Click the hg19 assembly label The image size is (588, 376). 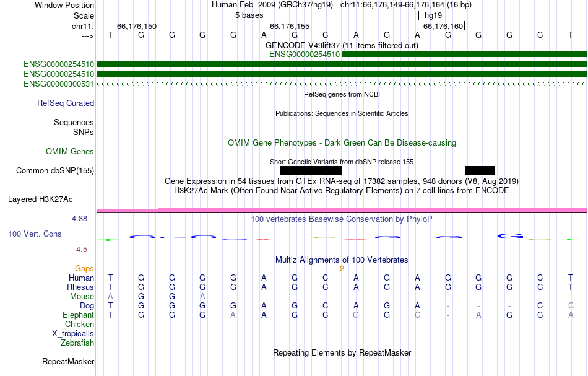pos(433,15)
